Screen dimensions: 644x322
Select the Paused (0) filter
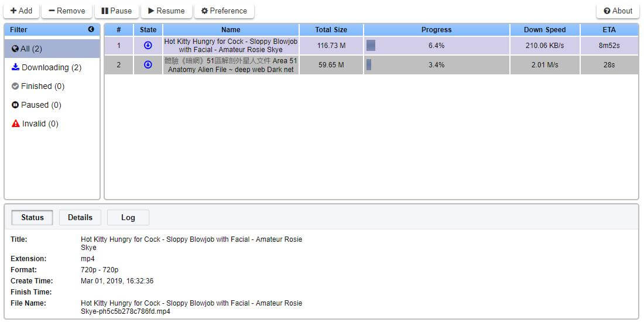(52, 105)
